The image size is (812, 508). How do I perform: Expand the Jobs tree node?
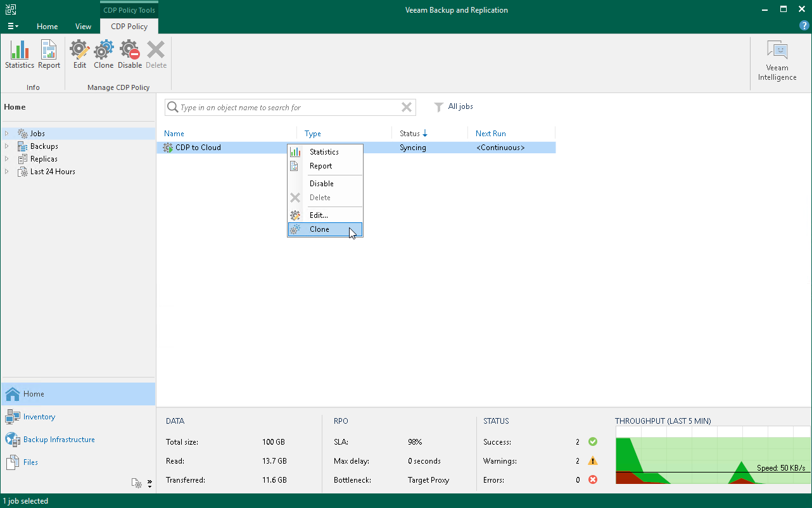pyautogui.click(x=7, y=134)
